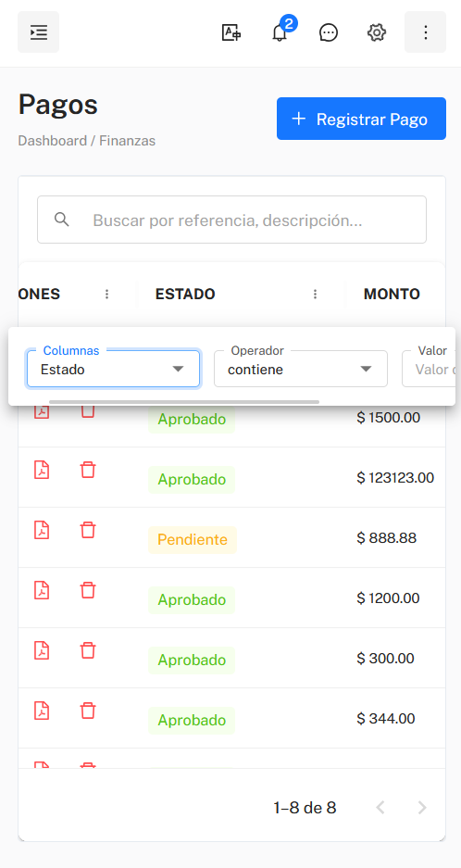Focus the Buscar por referencia search field

pos(231,220)
